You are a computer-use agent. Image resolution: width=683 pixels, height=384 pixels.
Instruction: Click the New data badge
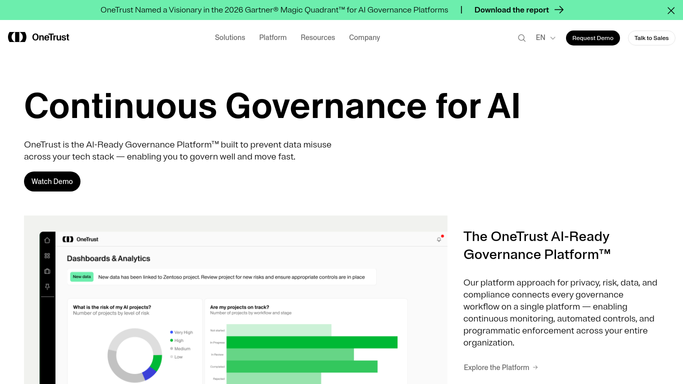82,277
